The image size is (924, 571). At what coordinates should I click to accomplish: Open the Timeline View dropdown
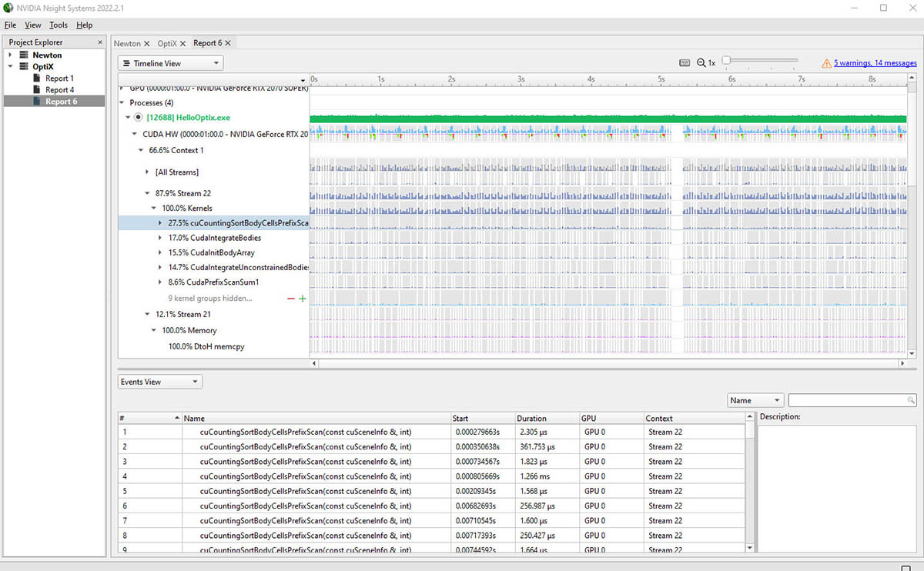170,63
